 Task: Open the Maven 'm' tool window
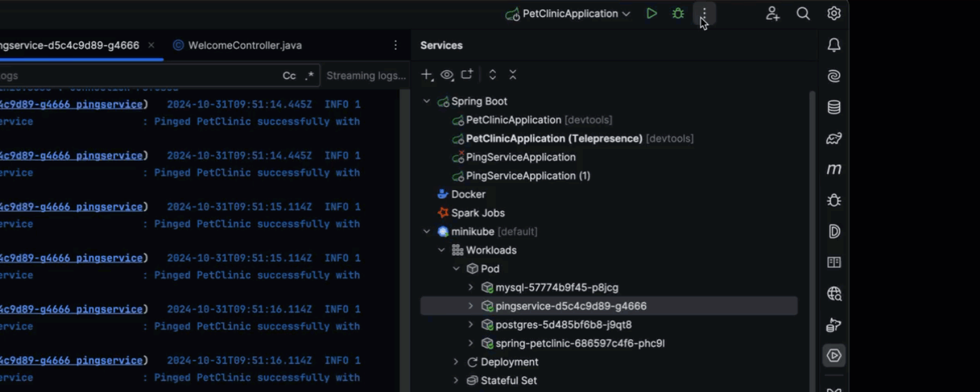pyautogui.click(x=834, y=169)
